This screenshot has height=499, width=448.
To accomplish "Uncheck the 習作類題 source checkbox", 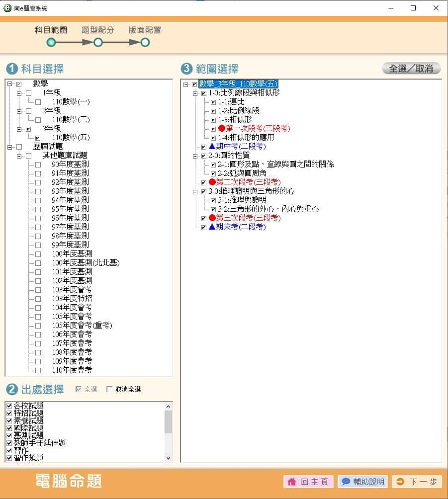I will tap(9, 458).
